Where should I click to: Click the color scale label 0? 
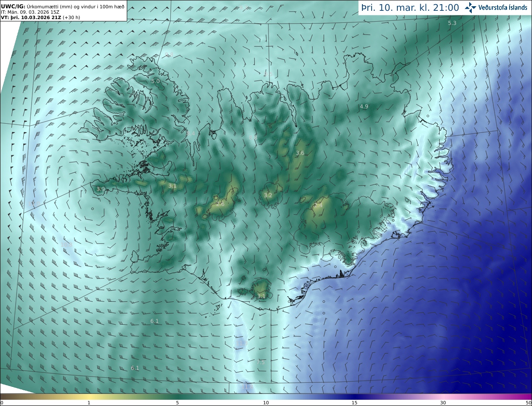(2, 403)
